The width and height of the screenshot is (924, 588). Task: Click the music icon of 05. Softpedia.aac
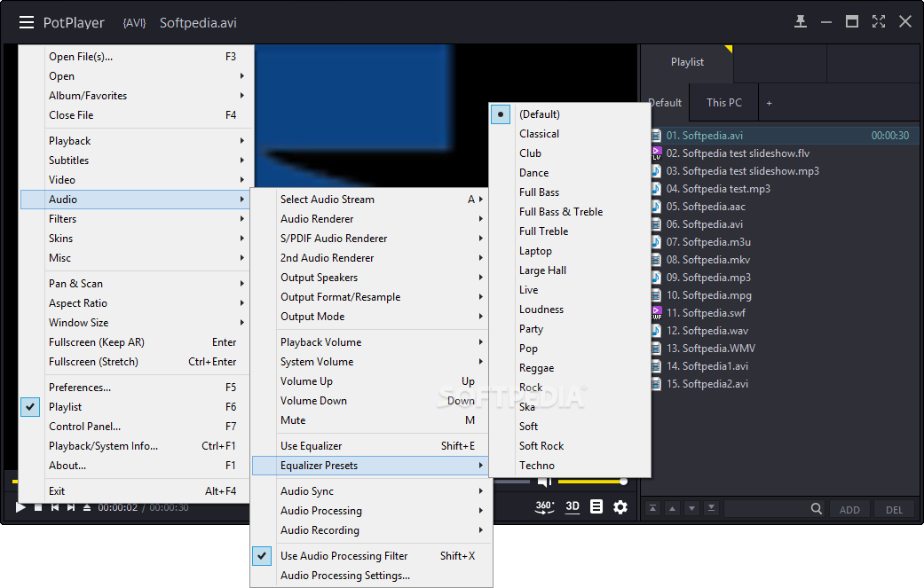[656, 207]
